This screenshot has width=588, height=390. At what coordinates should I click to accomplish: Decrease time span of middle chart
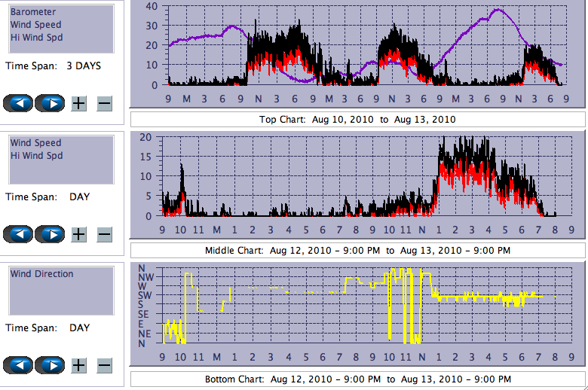pyautogui.click(x=105, y=234)
